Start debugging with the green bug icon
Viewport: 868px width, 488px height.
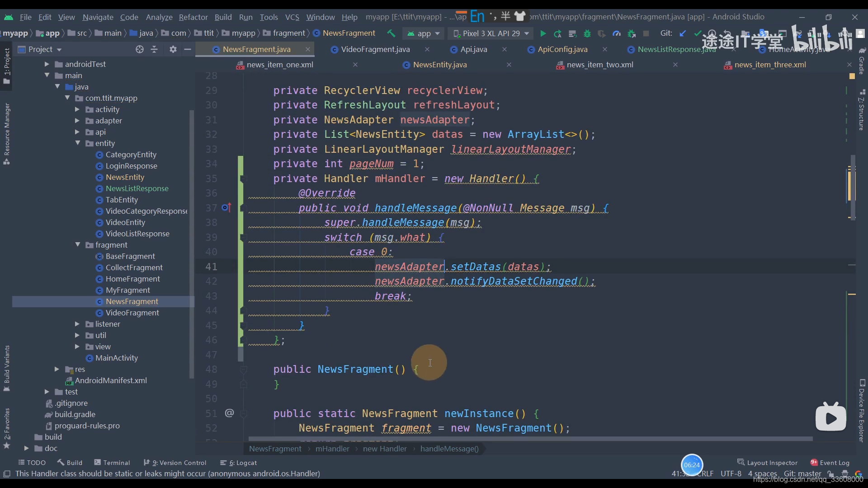(587, 33)
